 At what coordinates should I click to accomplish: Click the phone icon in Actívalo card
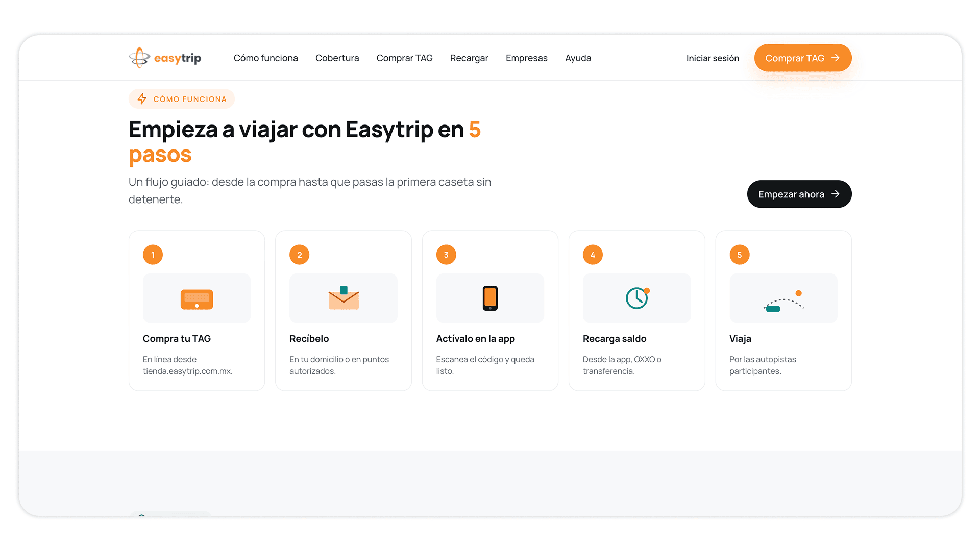tap(490, 298)
